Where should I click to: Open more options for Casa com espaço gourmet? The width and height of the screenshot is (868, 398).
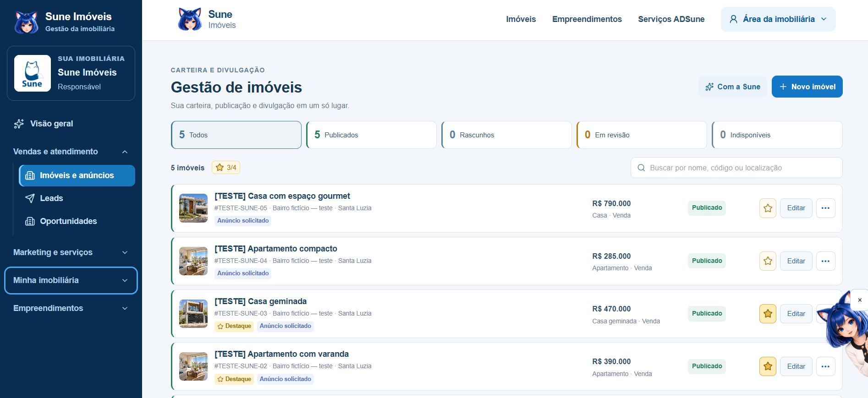coord(825,208)
